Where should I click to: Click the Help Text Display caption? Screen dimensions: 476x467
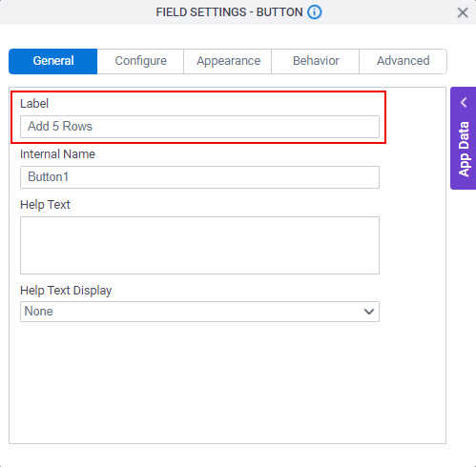coord(66,291)
